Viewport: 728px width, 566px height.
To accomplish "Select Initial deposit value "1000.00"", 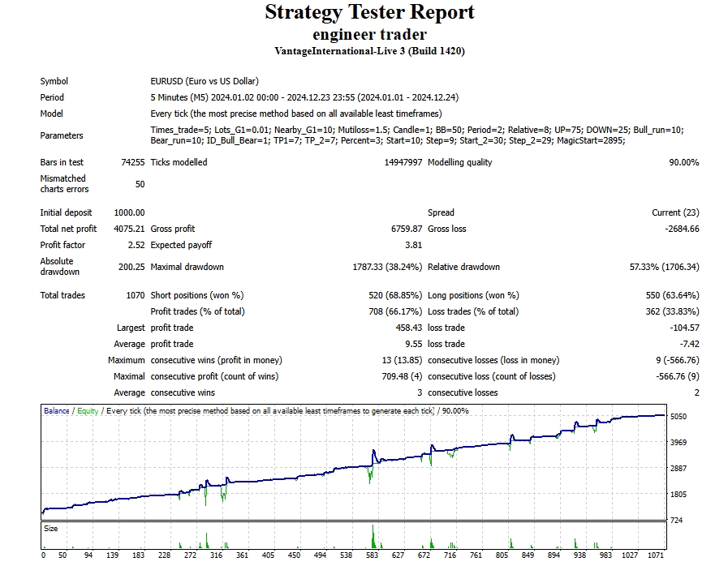I will point(129,212).
